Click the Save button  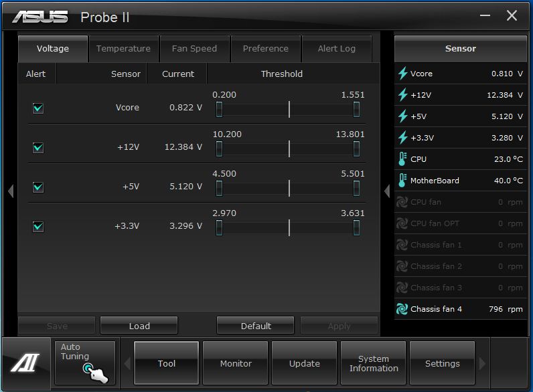pos(57,326)
